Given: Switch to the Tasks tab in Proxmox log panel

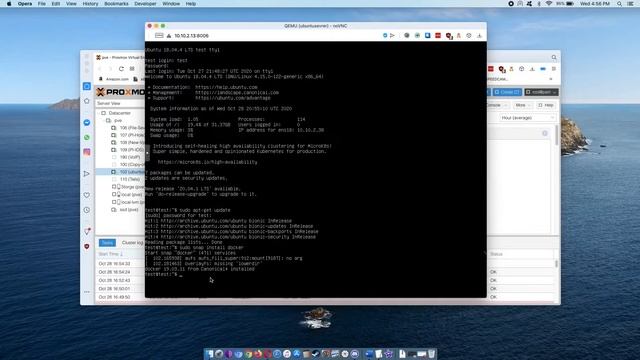Looking at the screenshot, I should coord(107,243).
